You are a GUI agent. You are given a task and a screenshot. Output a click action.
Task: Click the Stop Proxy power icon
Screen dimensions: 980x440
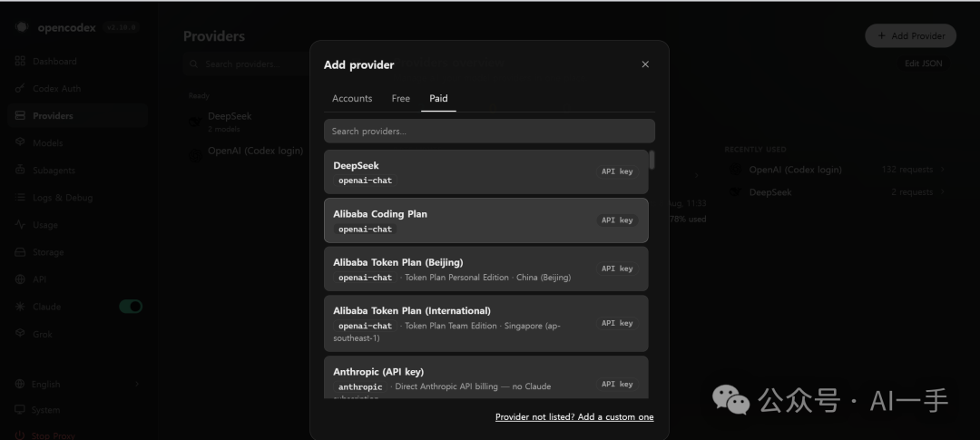coord(20,435)
